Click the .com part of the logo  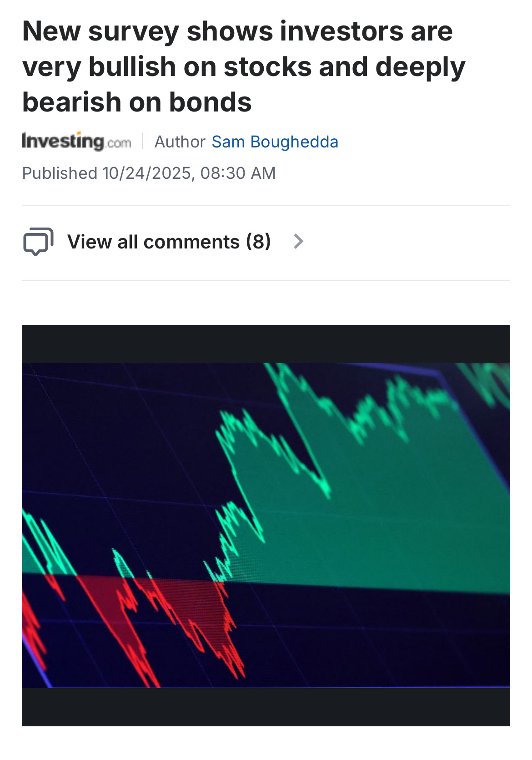[119, 143]
